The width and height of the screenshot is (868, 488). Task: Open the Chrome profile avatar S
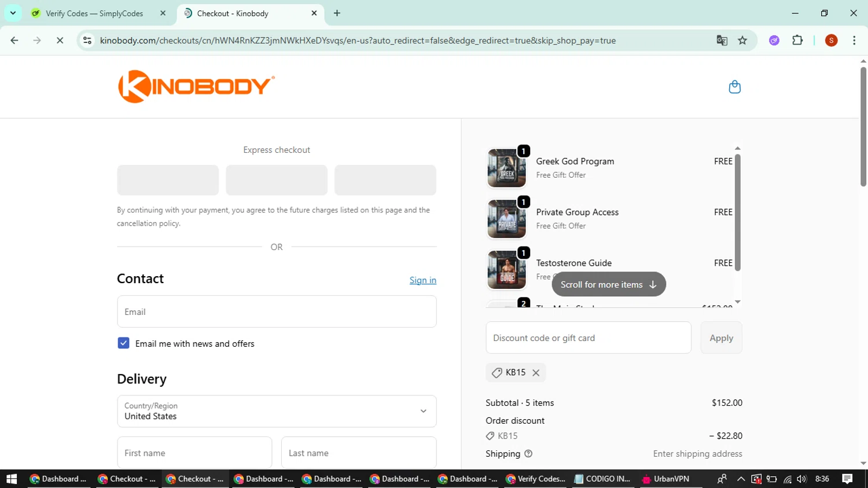click(x=831, y=41)
